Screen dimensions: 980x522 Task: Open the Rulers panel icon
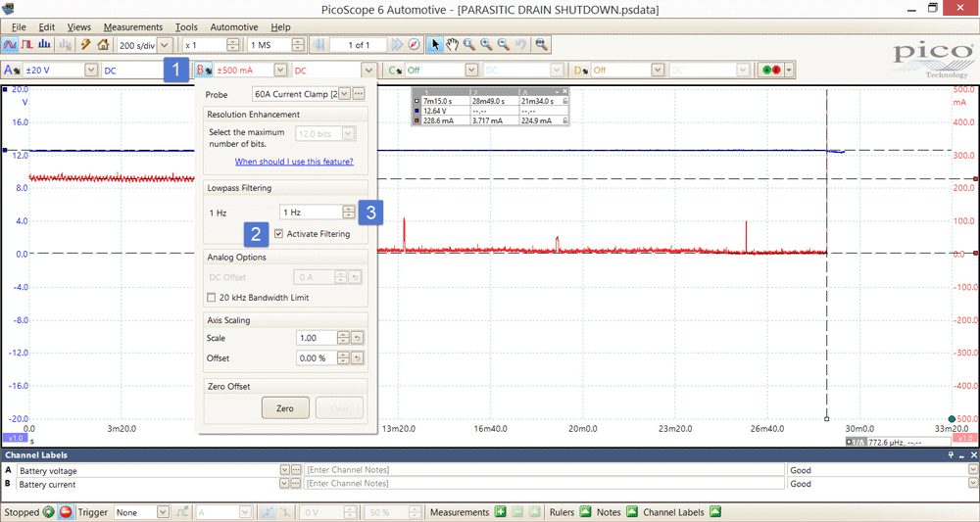[584, 512]
